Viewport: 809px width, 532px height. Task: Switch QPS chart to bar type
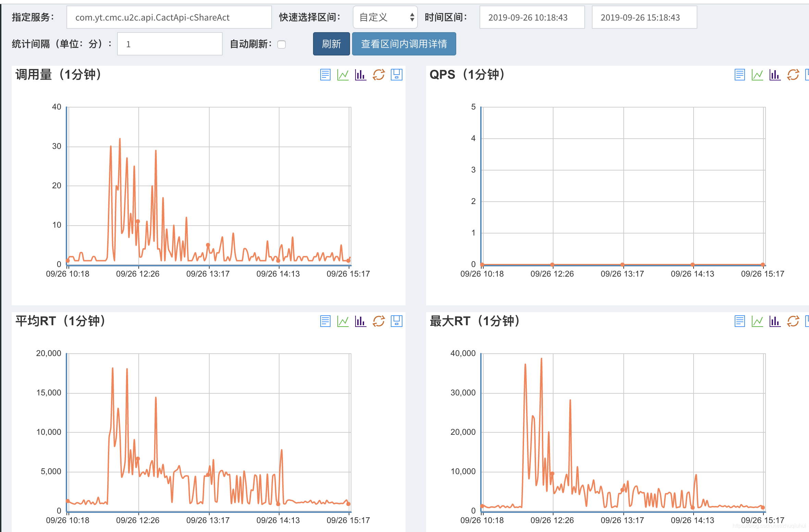(x=775, y=75)
